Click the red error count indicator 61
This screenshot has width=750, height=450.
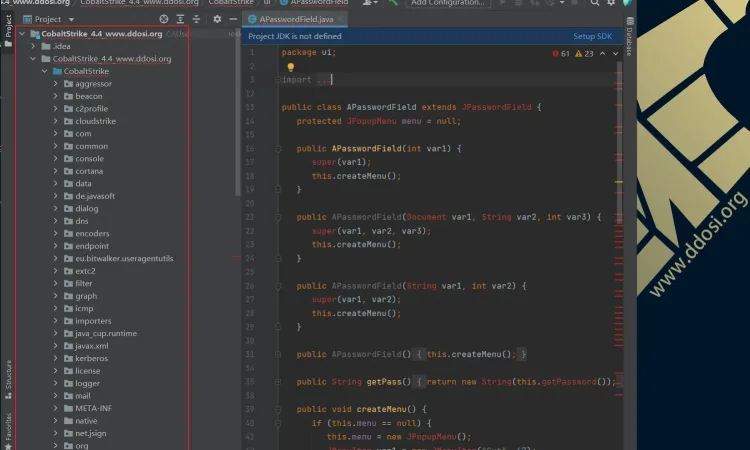[x=561, y=54]
